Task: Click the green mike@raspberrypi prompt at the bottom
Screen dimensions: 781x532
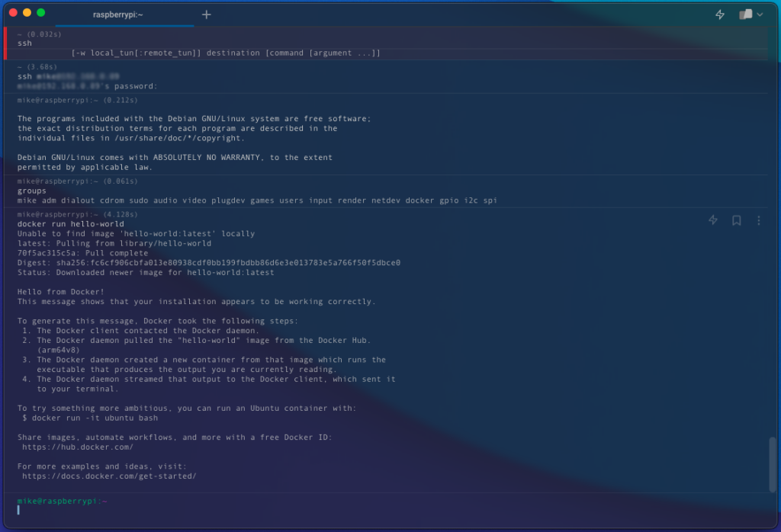Action: click(63, 501)
